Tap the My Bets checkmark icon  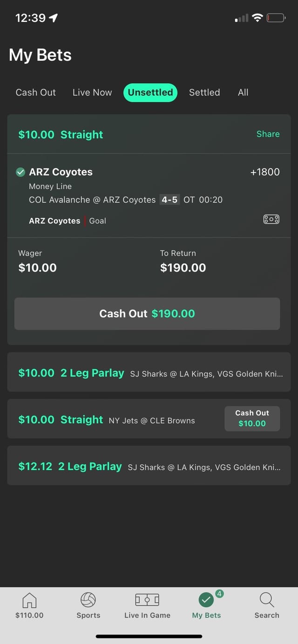tap(206, 600)
